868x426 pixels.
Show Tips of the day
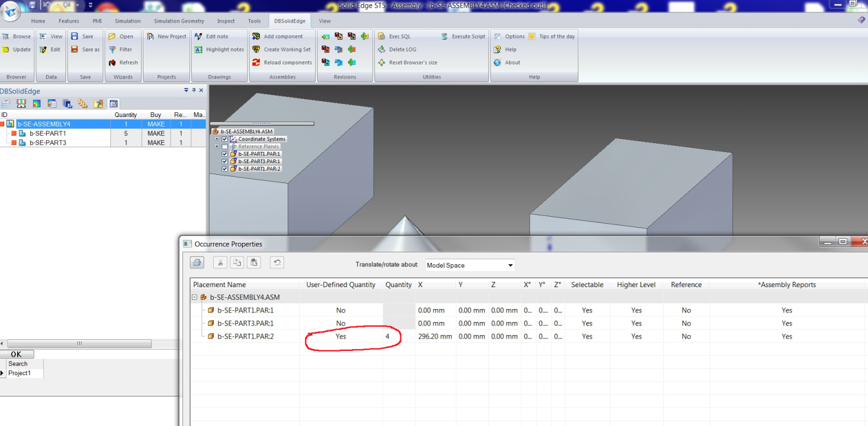[x=552, y=37]
